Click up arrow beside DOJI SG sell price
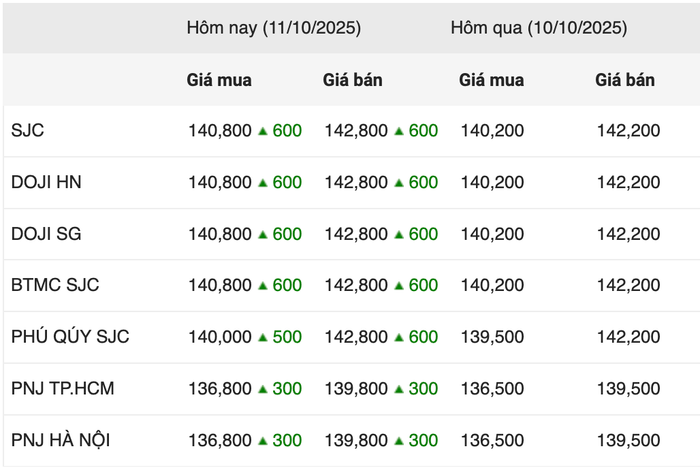 tap(400, 234)
